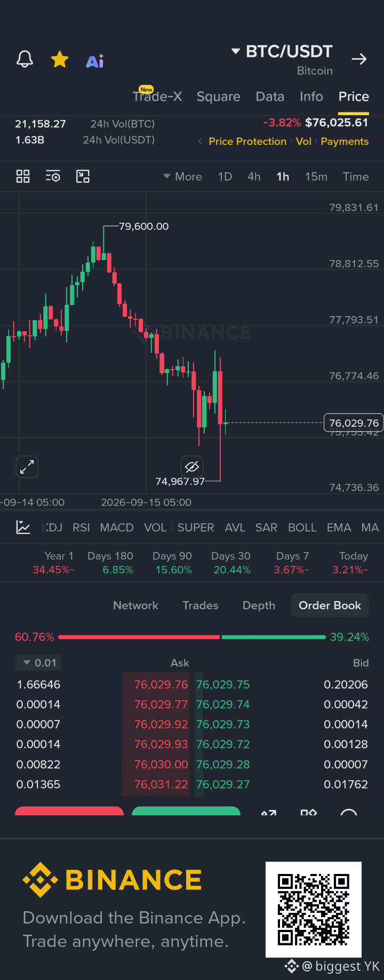Select the Depth tab

pyautogui.click(x=259, y=605)
